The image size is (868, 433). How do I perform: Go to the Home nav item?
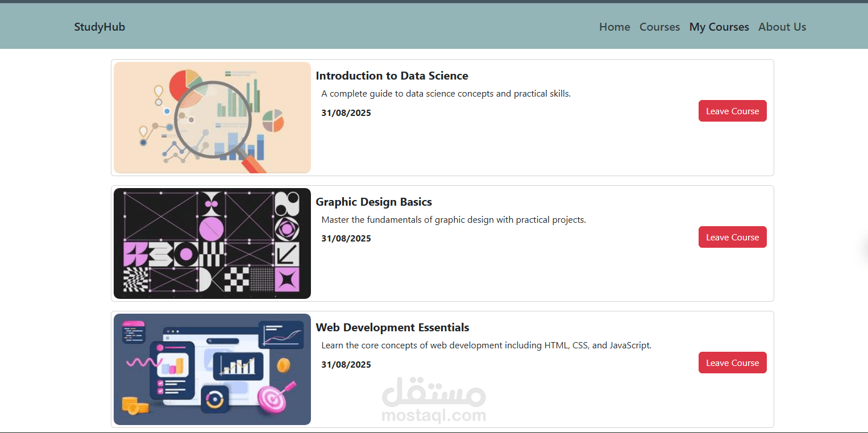(x=614, y=27)
